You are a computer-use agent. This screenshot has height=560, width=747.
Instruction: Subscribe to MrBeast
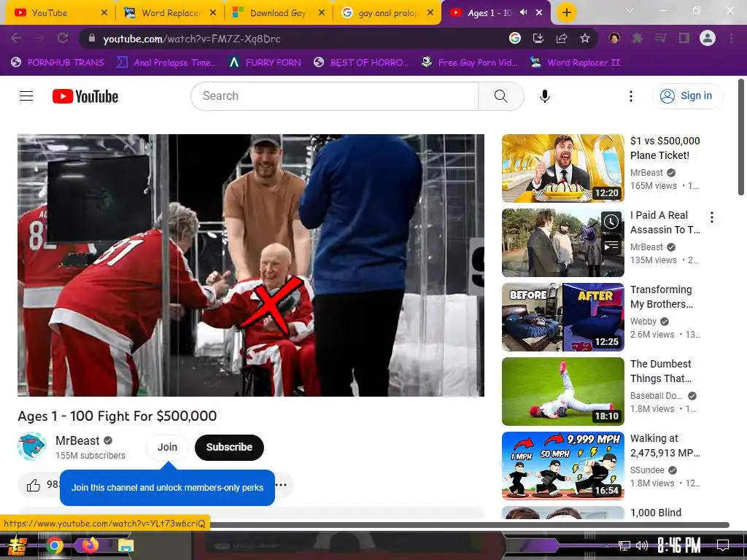click(229, 447)
